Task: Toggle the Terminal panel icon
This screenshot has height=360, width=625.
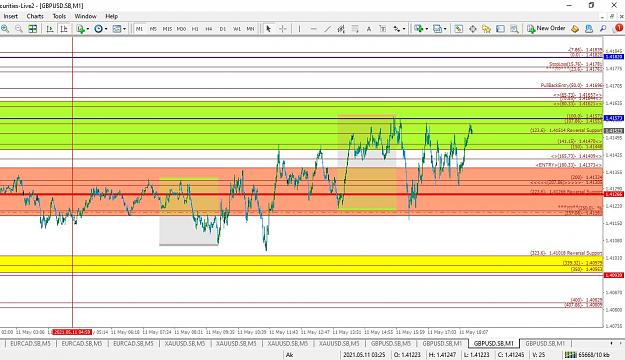Action: click(500, 29)
